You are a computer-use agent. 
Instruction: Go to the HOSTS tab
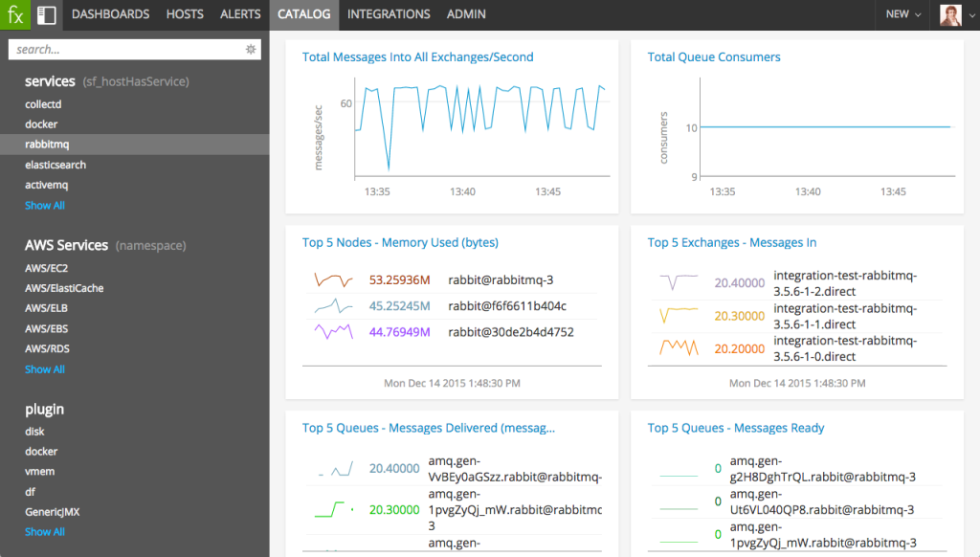pyautogui.click(x=185, y=14)
